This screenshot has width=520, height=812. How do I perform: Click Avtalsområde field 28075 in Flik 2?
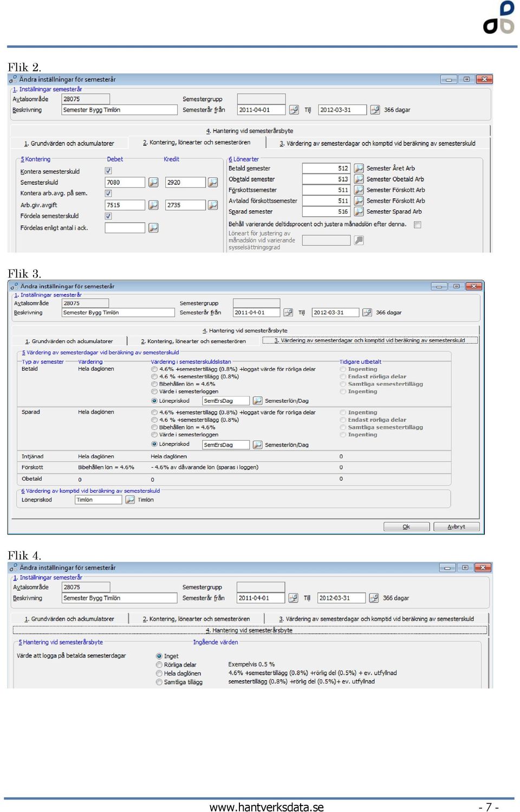pos(86,99)
